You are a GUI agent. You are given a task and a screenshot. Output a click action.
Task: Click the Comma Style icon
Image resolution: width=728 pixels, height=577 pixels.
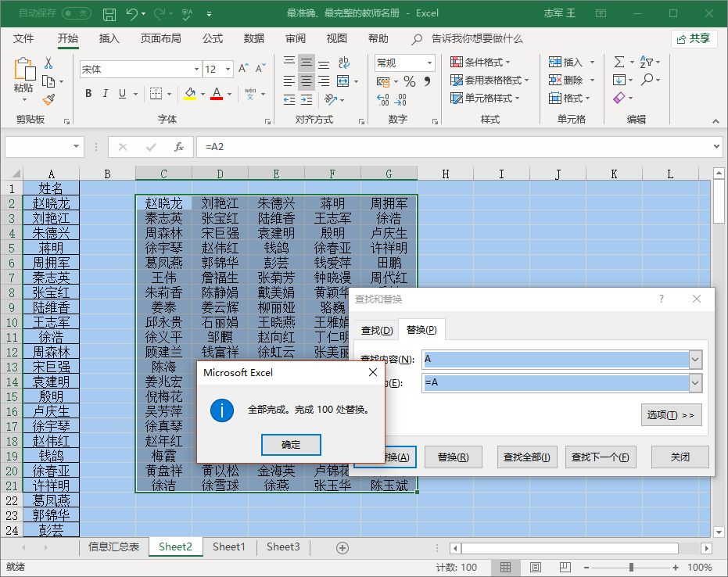tap(427, 81)
